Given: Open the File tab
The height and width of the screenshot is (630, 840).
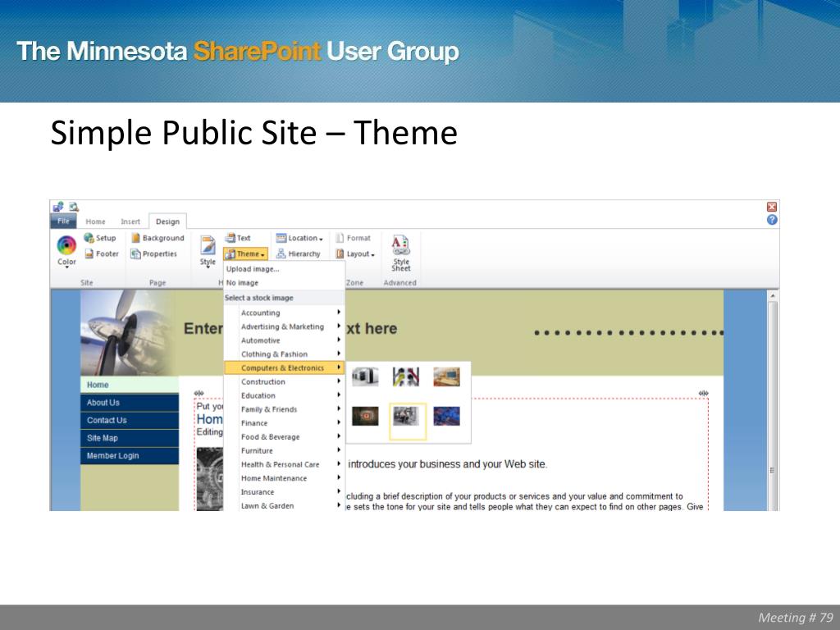Looking at the screenshot, I should tap(63, 221).
